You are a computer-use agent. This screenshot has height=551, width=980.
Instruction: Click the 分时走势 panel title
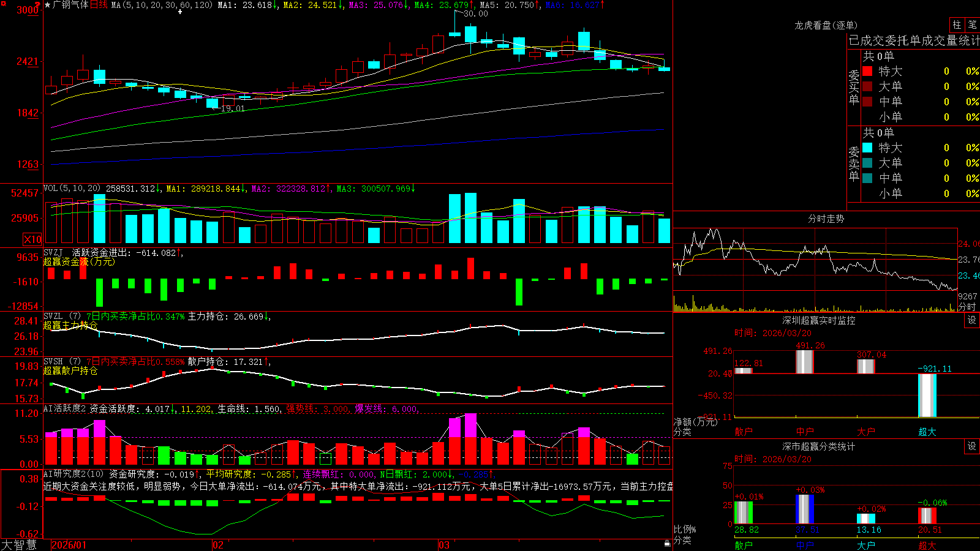(x=826, y=219)
